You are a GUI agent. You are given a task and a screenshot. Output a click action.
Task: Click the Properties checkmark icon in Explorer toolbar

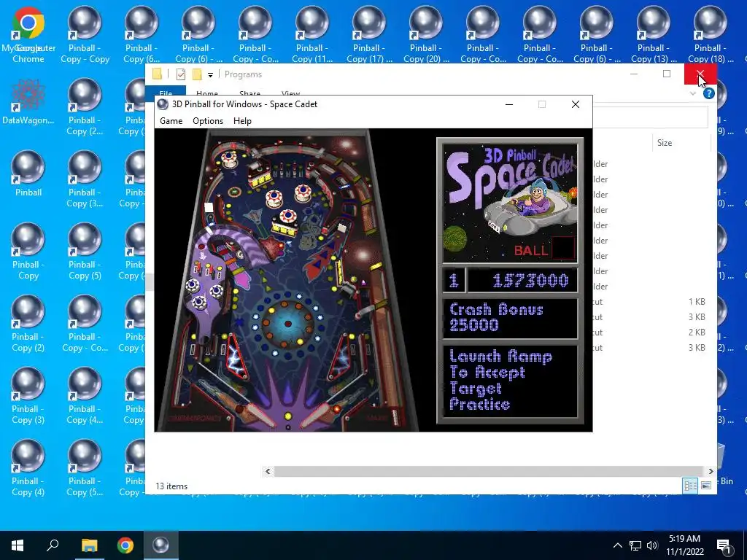[181, 74]
